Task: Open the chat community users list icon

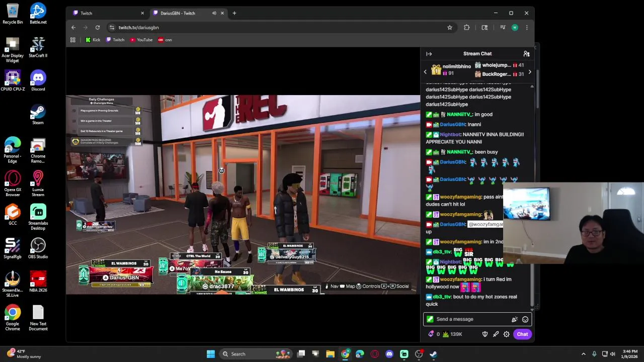Action: click(x=526, y=54)
